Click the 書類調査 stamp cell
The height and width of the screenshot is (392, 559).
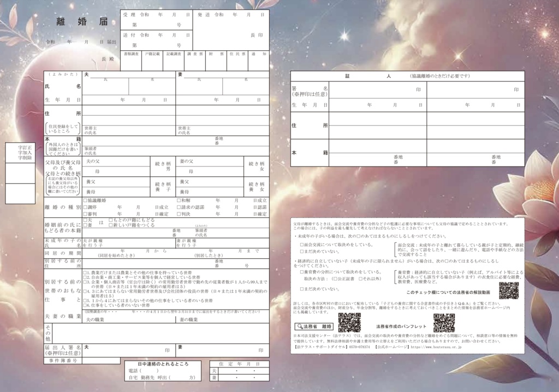(131, 61)
